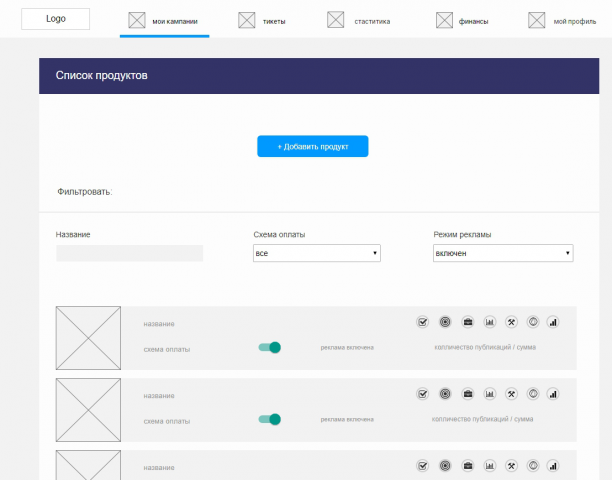Click the briefcase icon in the second product row
The width and height of the screenshot is (612, 480).
468,394
